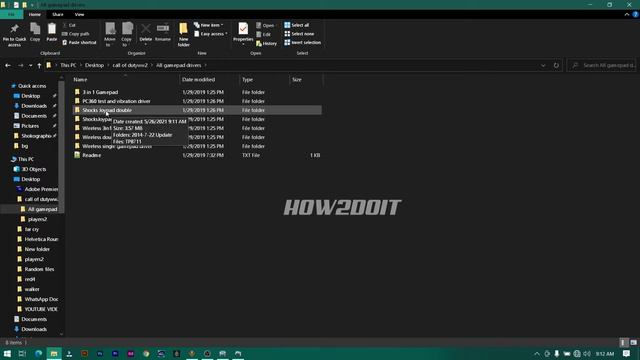
Task: Click the Search All gamepad drivers box
Action: (602, 65)
